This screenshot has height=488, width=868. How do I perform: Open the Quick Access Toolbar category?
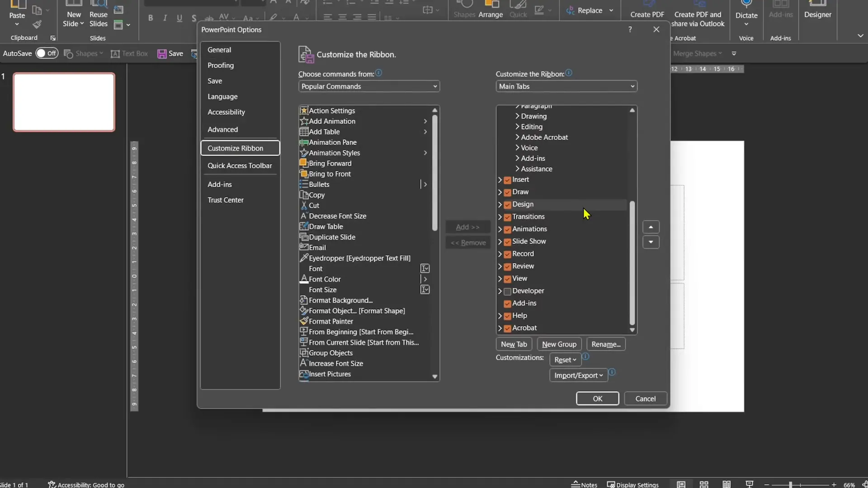[240, 166]
